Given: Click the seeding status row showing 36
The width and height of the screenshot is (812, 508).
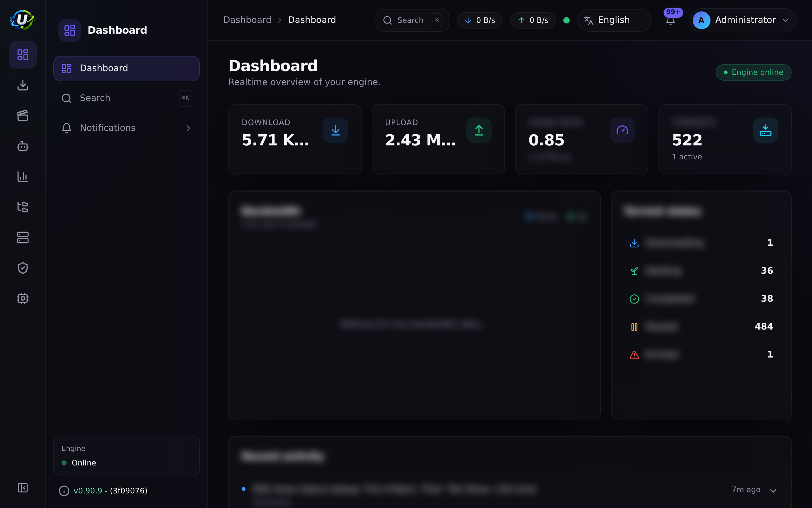Looking at the screenshot, I should point(701,271).
